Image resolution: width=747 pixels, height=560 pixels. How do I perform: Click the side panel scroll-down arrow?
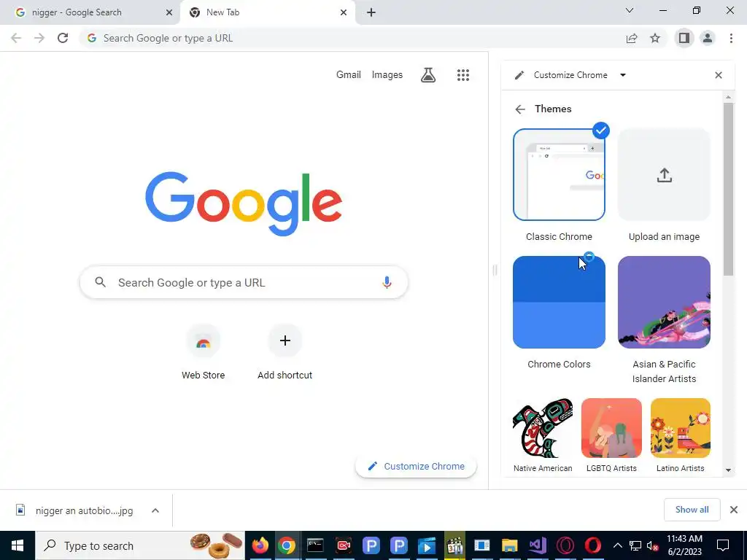[728, 470]
